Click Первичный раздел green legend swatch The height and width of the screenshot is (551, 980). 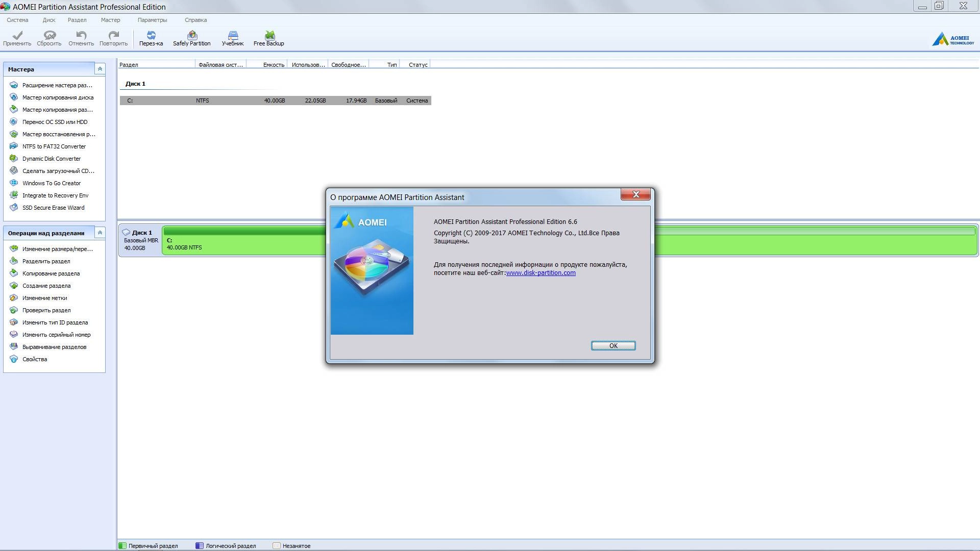pos(122,545)
